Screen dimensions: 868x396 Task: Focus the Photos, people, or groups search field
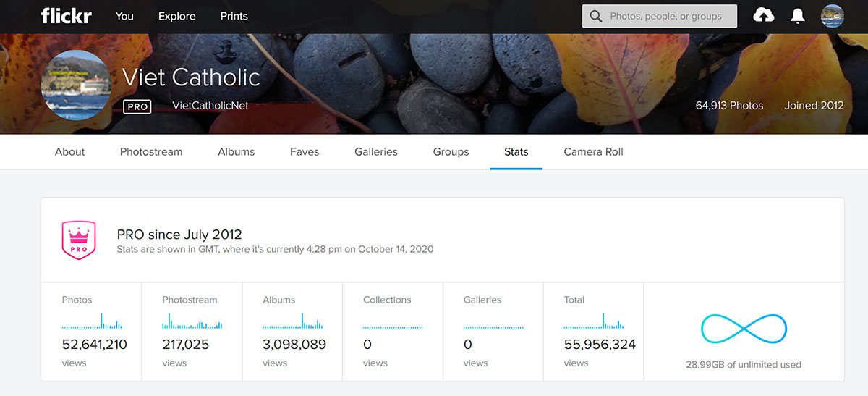660,16
